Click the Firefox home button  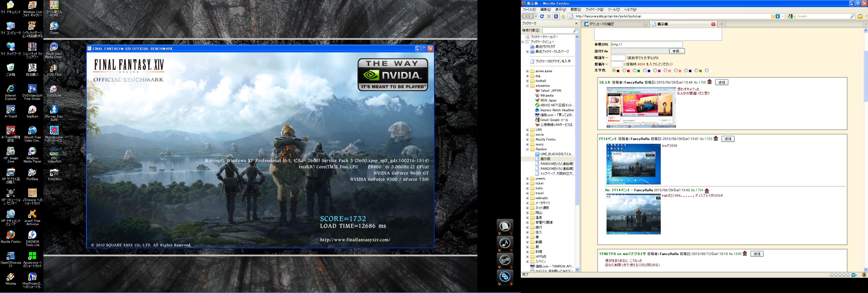pyautogui.click(x=563, y=16)
